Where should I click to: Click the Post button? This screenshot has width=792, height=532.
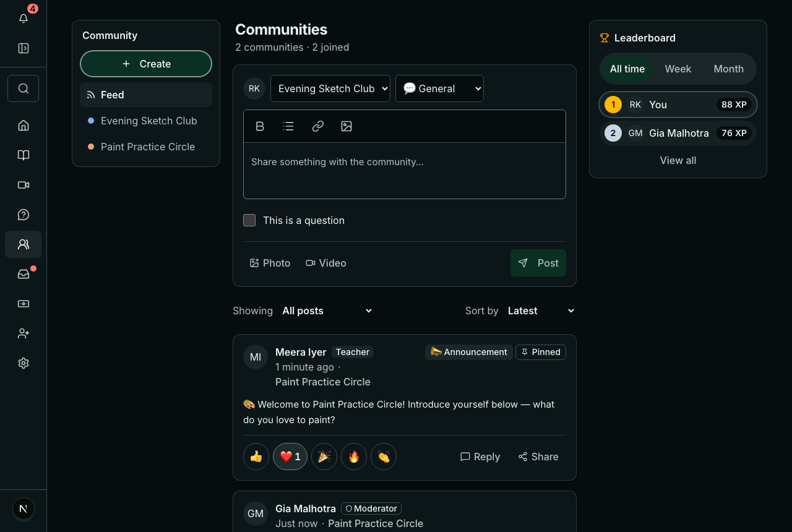tap(538, 263)
